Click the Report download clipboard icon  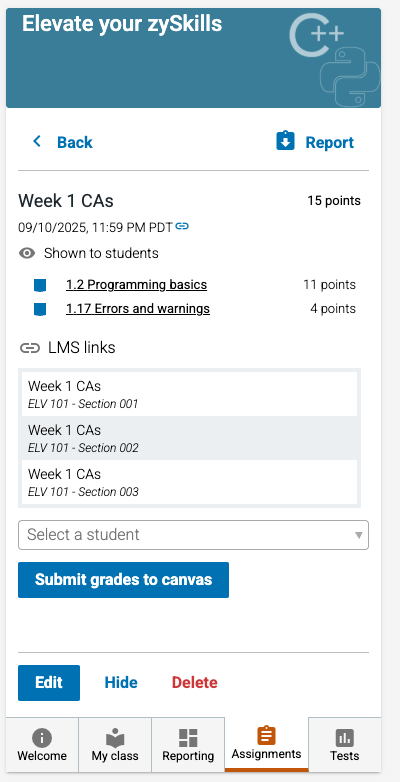(285, 141)
